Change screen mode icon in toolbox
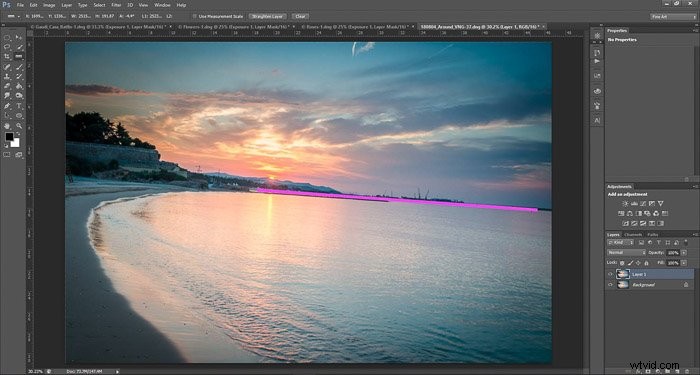Image resolution: width=700 pixels, height=375 pixels. [19, 154]
